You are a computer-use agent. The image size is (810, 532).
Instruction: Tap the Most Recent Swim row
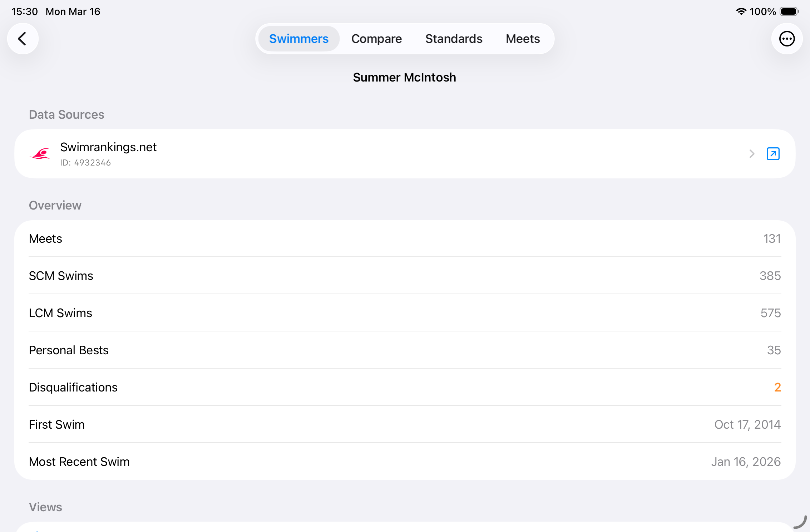click(x=405, y=462)
